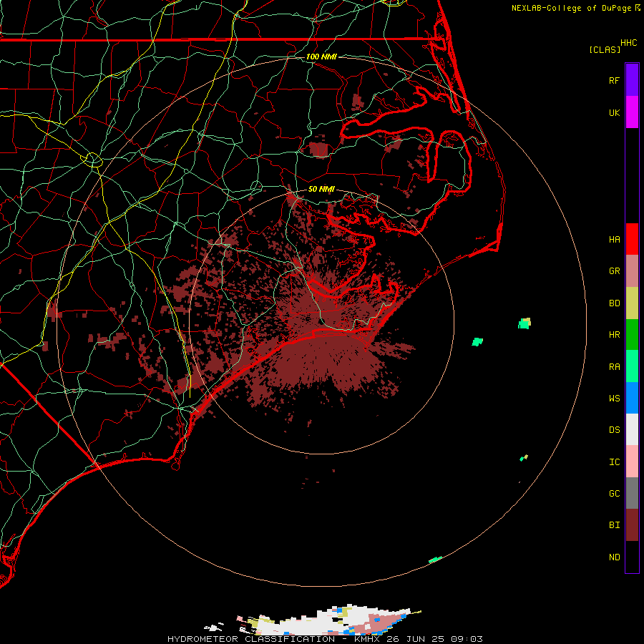This screenshot has width=644, height=644.
Task: Click the dark radar site center dot
Action: click(x=321, y=321)
